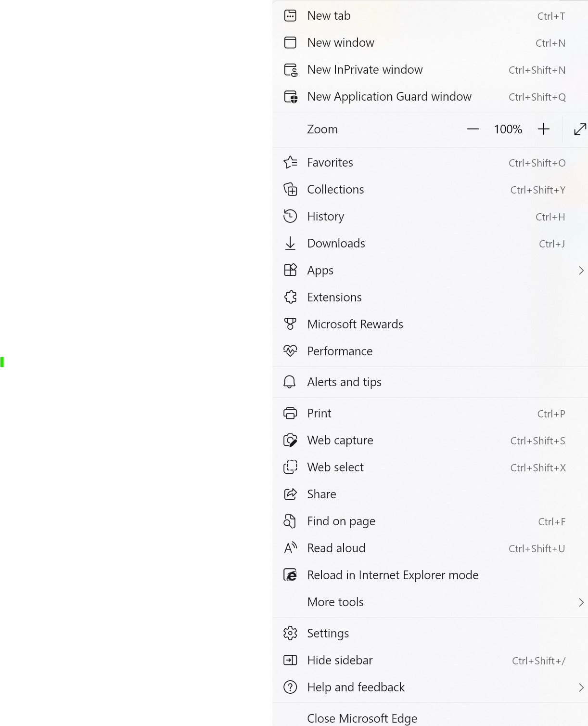
Task: Expand the More tools submenu
Action: point(581,602)
